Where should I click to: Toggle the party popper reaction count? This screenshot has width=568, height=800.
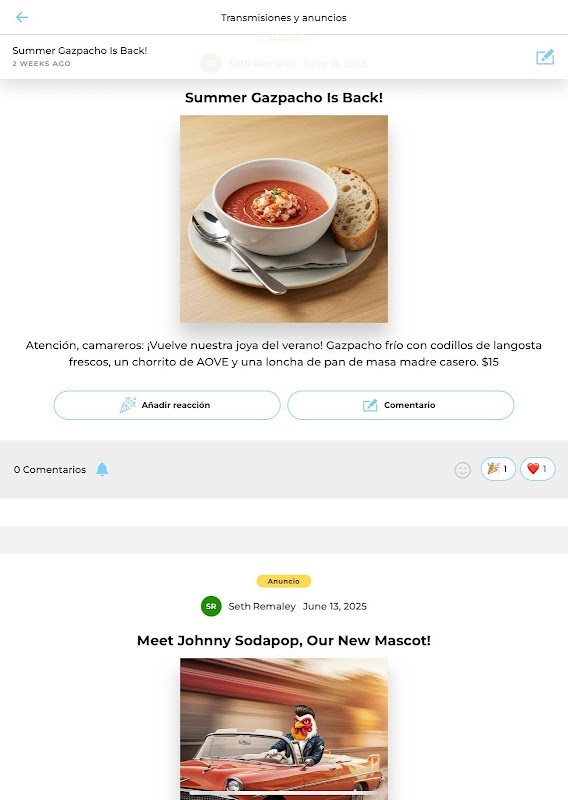click(x=498, y=469)
